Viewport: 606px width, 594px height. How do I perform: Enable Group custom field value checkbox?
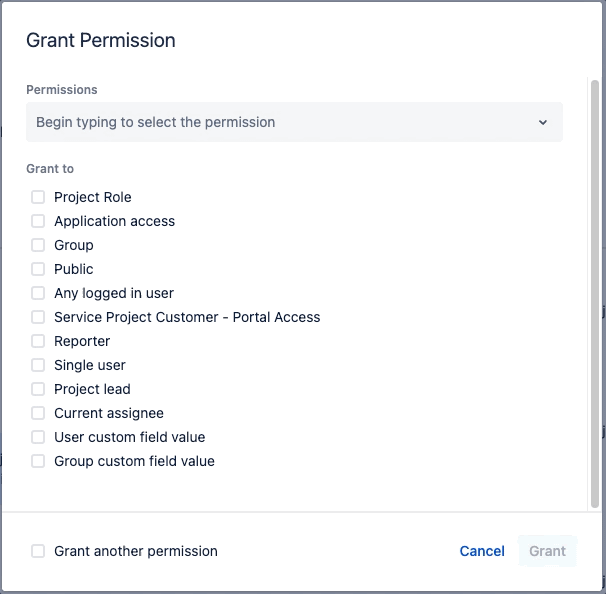click(38, 461)
